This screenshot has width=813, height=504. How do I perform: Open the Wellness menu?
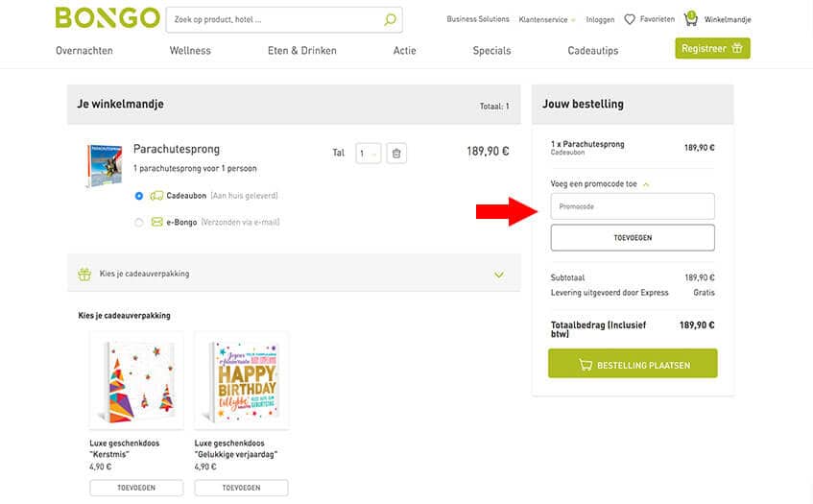click(190, 50)
